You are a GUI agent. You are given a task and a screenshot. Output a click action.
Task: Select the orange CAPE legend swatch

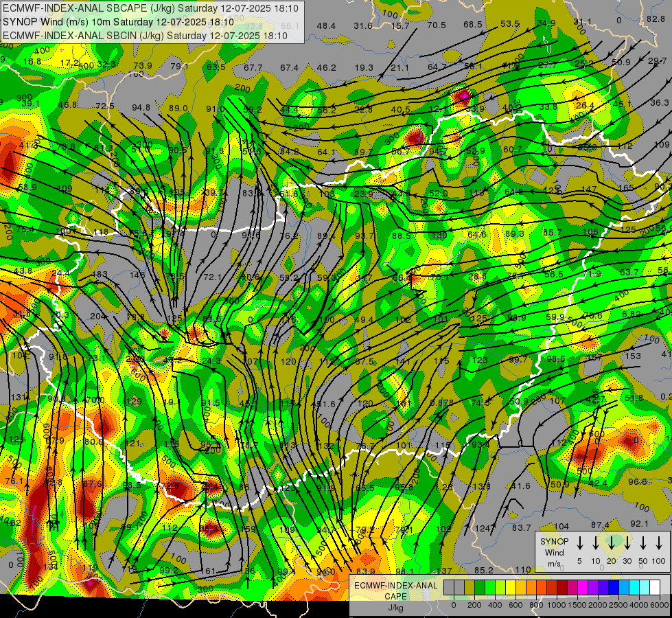[x=531, y=587]
